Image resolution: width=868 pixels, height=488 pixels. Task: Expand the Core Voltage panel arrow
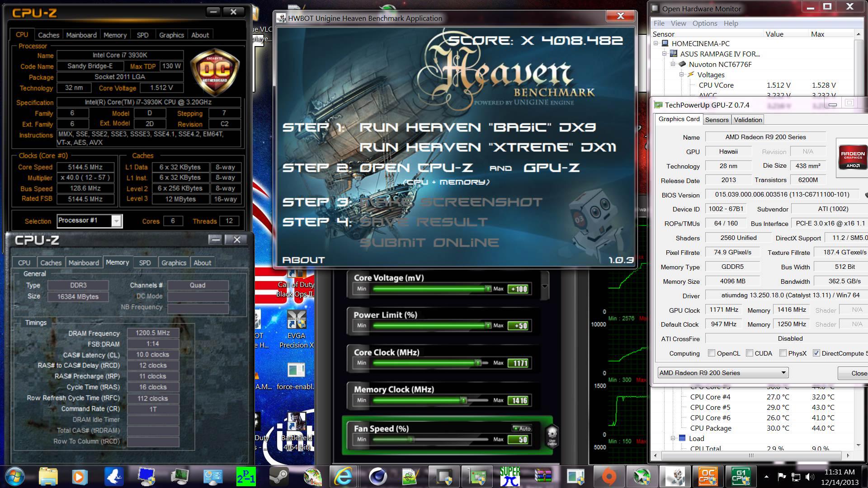(x=545, y=286)
